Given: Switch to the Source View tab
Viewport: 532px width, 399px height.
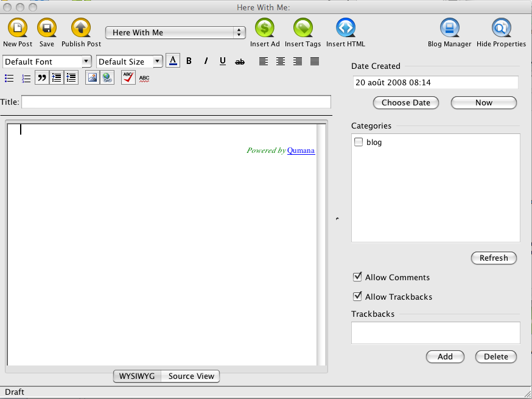Looking at the screenshot, I should pos(191,376).
